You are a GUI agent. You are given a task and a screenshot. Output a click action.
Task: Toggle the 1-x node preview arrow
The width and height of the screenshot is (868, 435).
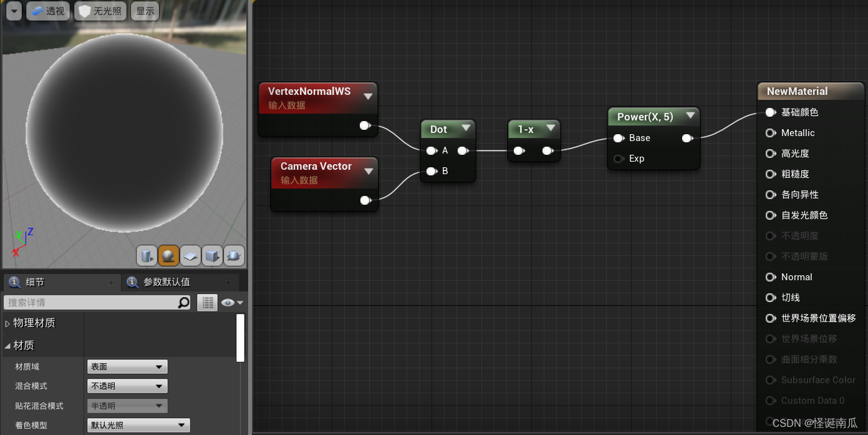click(x=551, y=129)
